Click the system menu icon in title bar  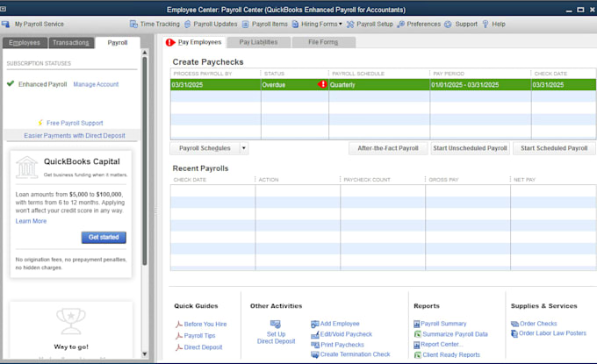click(3, 9)
